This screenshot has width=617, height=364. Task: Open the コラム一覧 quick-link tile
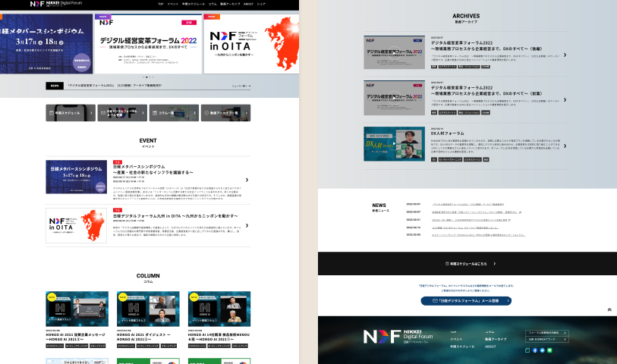click(x=174, y=113)
